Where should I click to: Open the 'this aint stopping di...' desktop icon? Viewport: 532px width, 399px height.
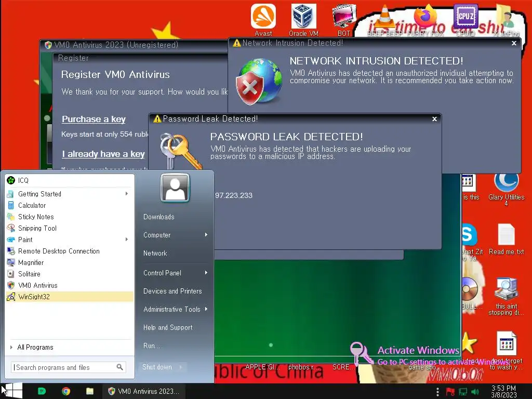(506, 289)
